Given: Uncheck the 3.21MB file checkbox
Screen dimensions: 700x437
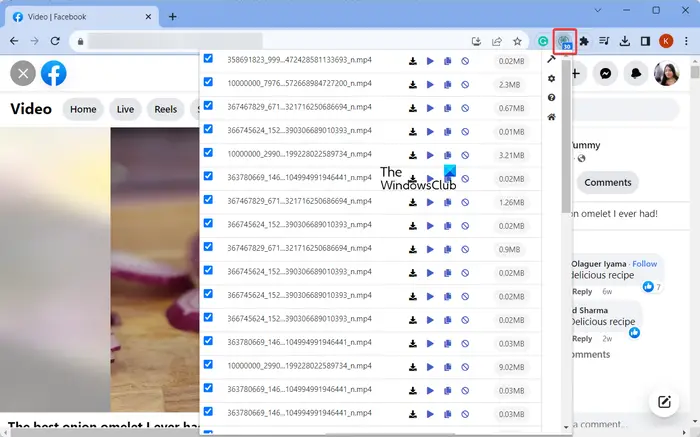Looking at the screenshot, I should pos(208,153).
